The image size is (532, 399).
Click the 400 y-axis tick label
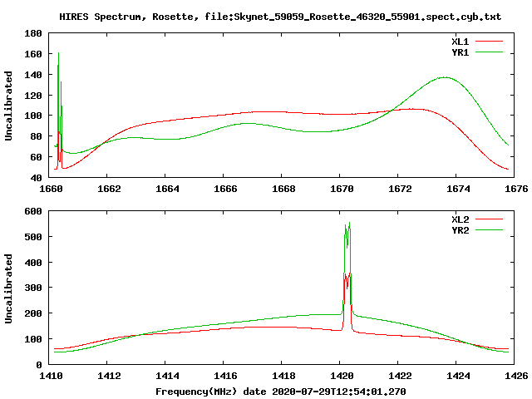coord(33,263)
